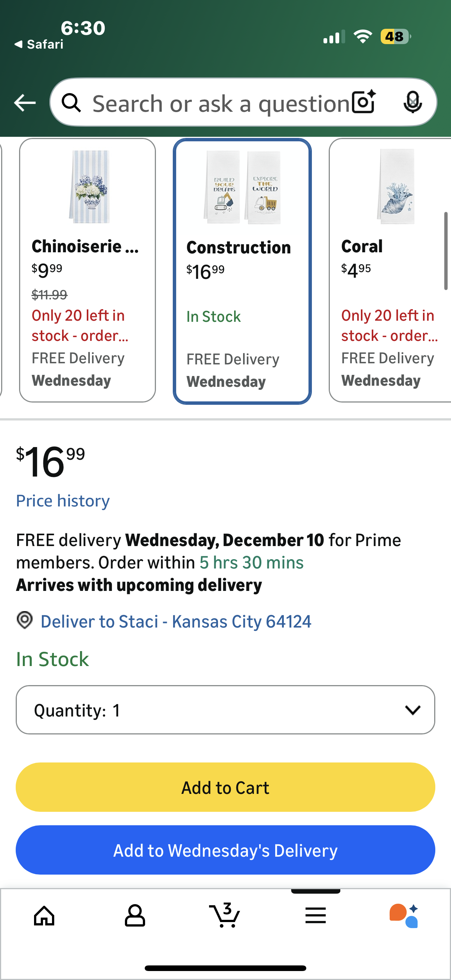451x980 pixels.
Task: Tap the microphone voice search icon
Action: [x=412, y=102]
